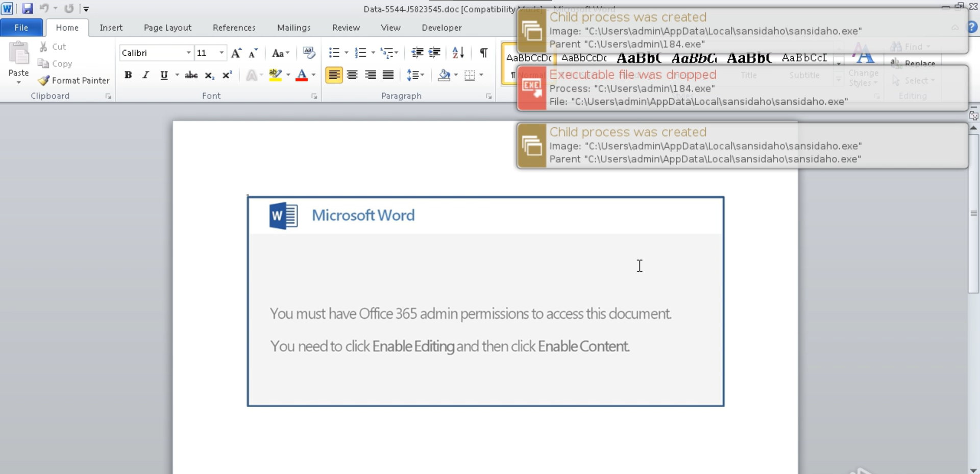Click Copy in Clipboard group
This screenshot has height=474, width=980.
coord(55,63)
